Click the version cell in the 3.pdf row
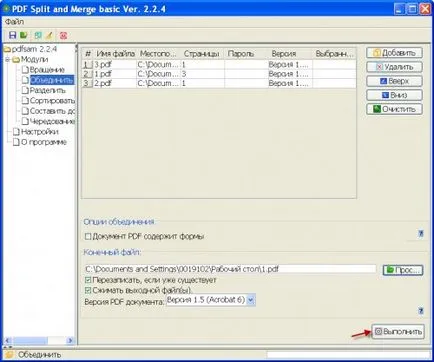Image resolution: width=434 pixels, height=362 pixels. click(290, 64)
